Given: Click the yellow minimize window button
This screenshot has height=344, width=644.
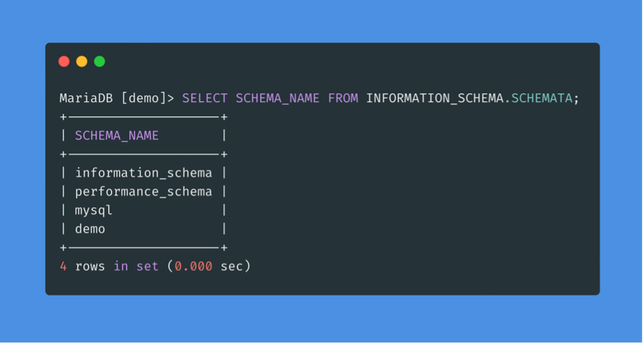Looking at the screenshot, I should point(82,61).
